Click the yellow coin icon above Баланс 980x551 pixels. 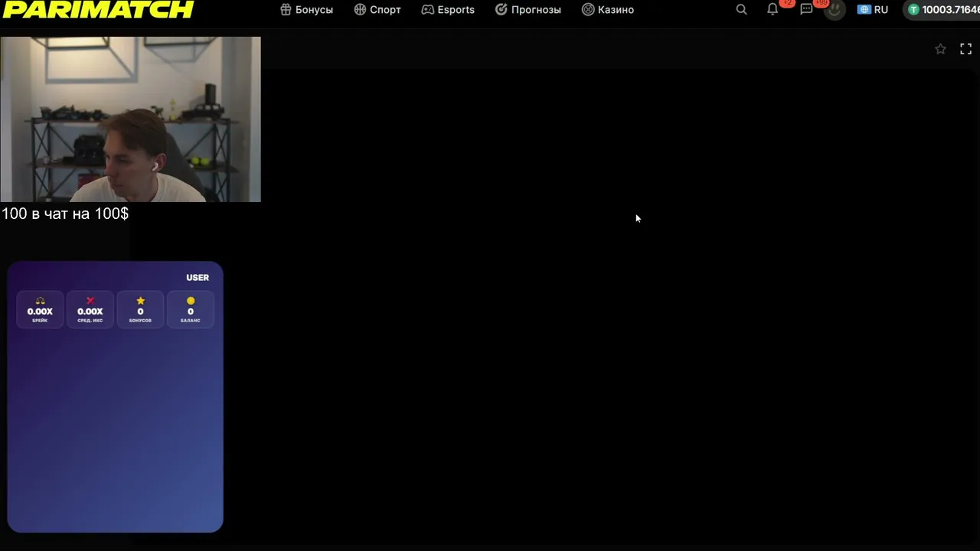[x=191, y=301]
